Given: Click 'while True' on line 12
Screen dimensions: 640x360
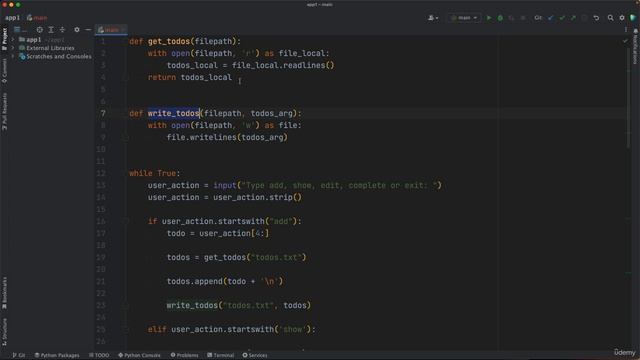Looking at the screenshot, I should (x=154, y=173).
